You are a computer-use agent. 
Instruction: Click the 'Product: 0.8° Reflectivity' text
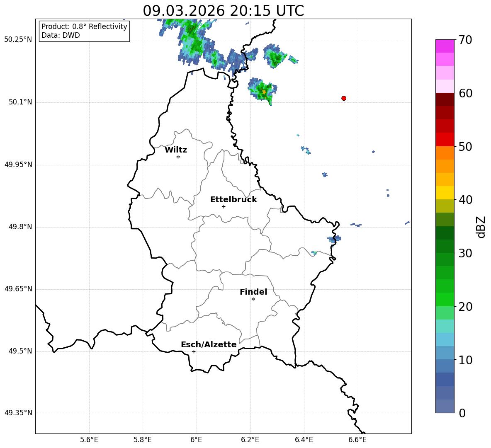tap(84, 27)
